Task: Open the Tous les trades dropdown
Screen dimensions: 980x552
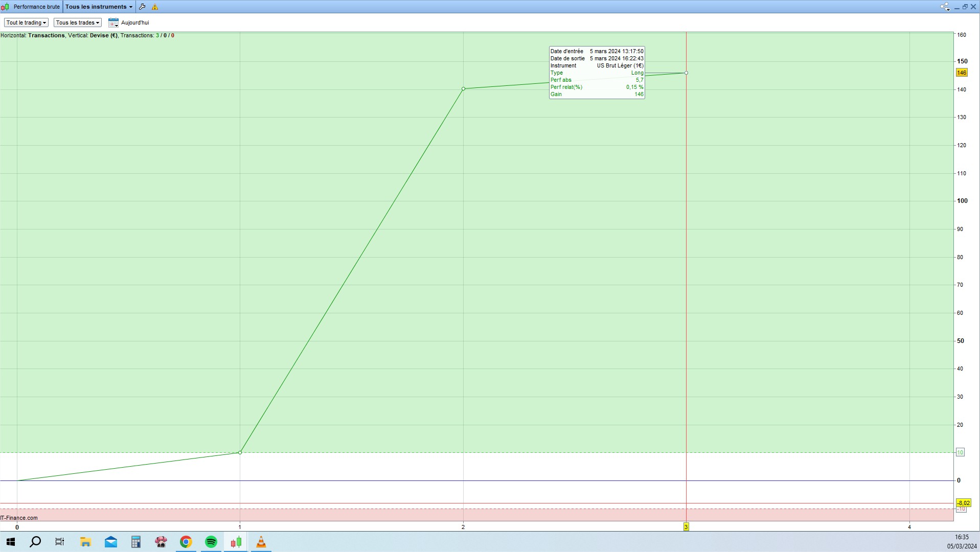Action: (x=78, y=22)
